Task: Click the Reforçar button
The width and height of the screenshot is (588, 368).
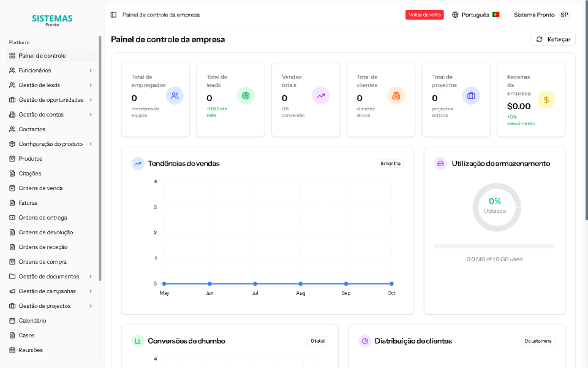Action: coord(552,39)
